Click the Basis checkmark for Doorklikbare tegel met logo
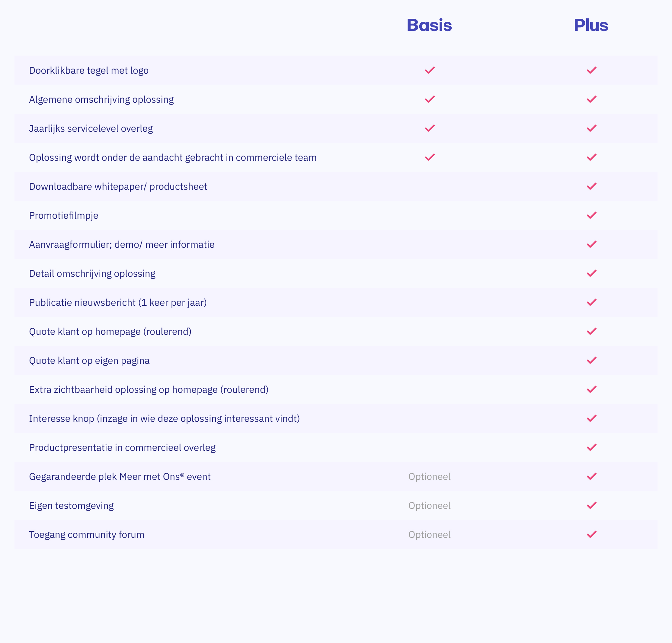The height and width of the screenshot is (643, 672). (430, 70)
